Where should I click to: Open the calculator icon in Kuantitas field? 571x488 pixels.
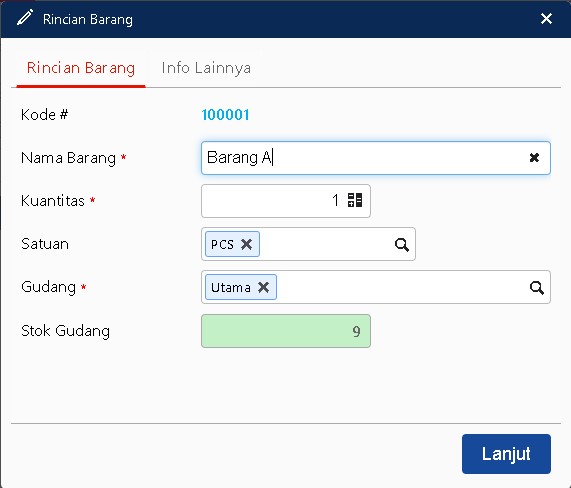(x=355, y=200)
